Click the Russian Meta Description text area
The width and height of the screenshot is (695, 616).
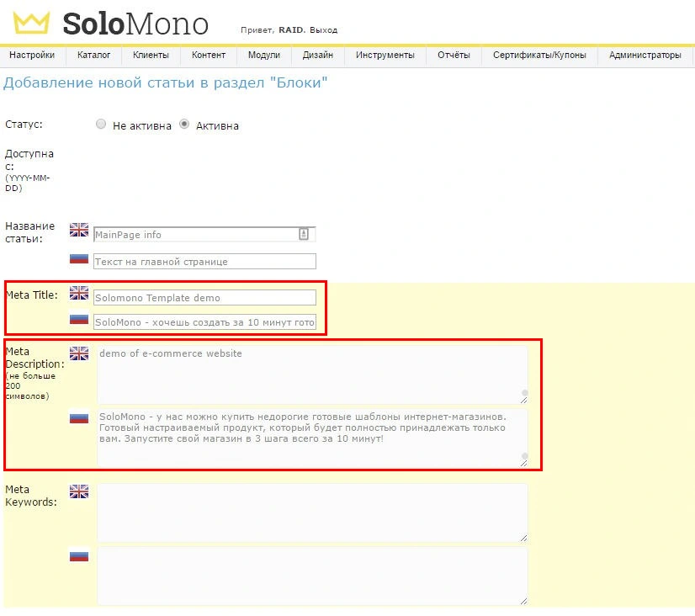[312, 437]
